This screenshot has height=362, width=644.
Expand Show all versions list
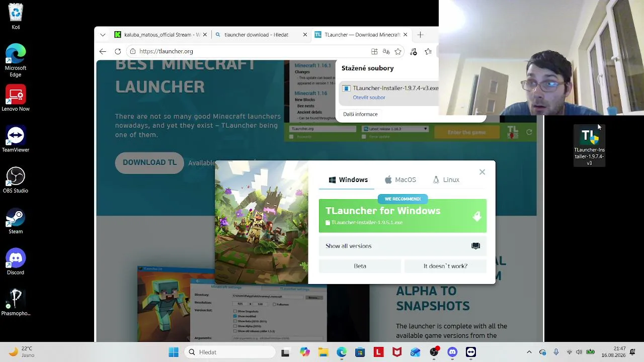click(403, 246)
